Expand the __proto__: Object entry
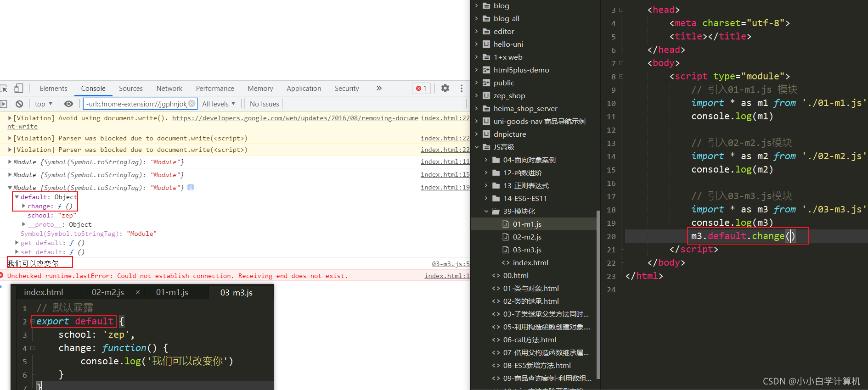This screenshot has width=868, height=390. (x=23, y=224)
